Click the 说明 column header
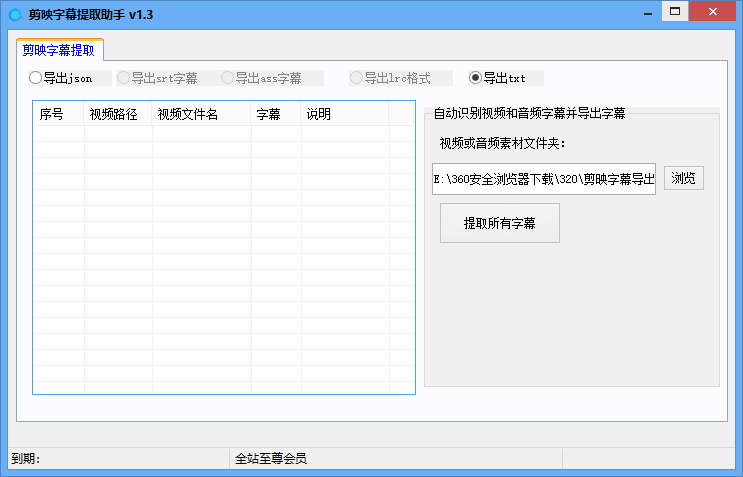 344,114
